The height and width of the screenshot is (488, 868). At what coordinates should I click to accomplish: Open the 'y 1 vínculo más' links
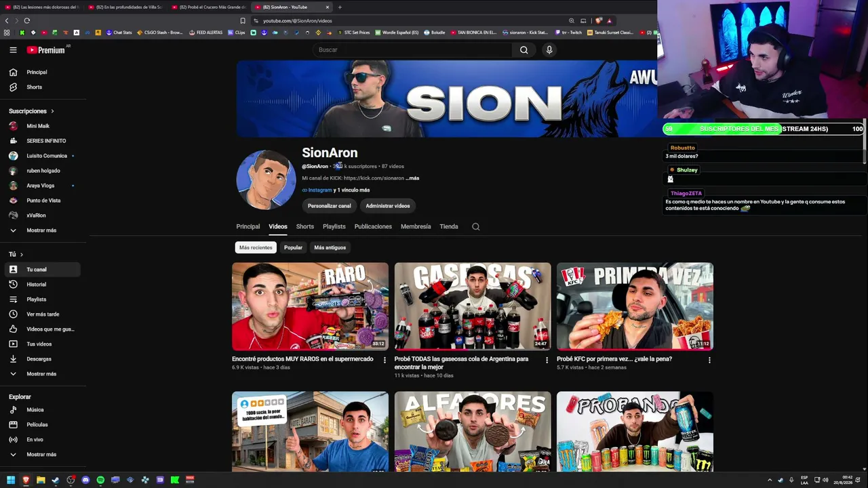pyautogui.click(x=351, y=190)
